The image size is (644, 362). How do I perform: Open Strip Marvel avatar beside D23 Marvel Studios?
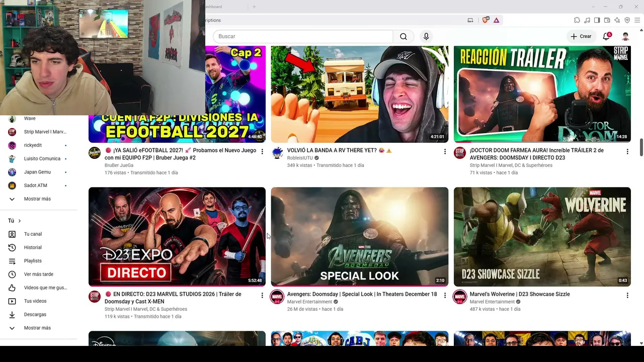click(95, 297)
